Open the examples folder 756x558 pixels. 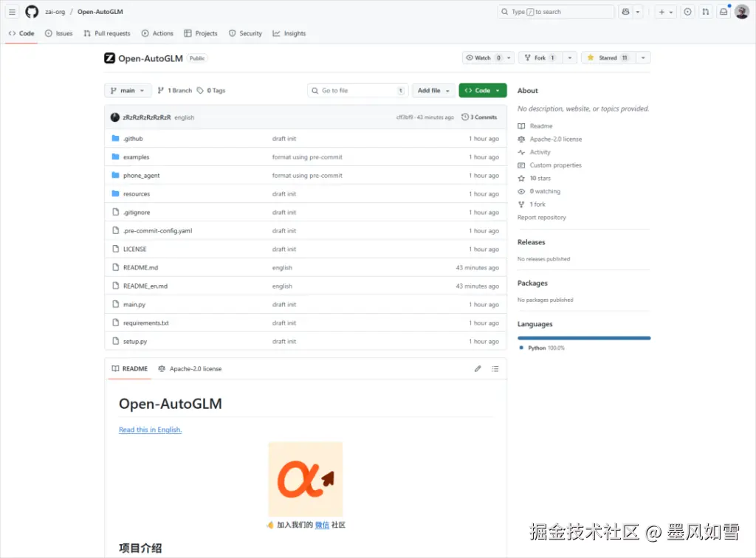(136, 157)
